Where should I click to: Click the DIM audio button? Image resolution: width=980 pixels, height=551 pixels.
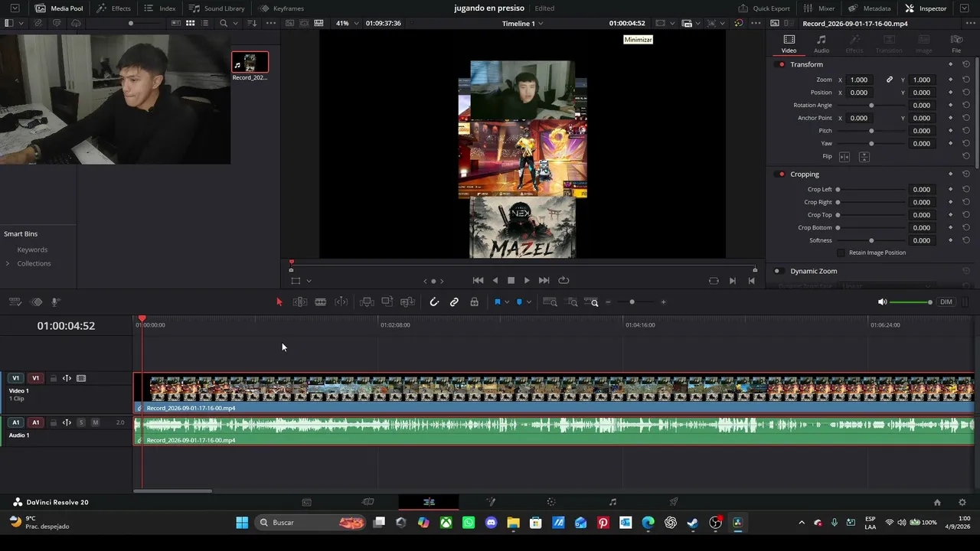pos(946,302)
